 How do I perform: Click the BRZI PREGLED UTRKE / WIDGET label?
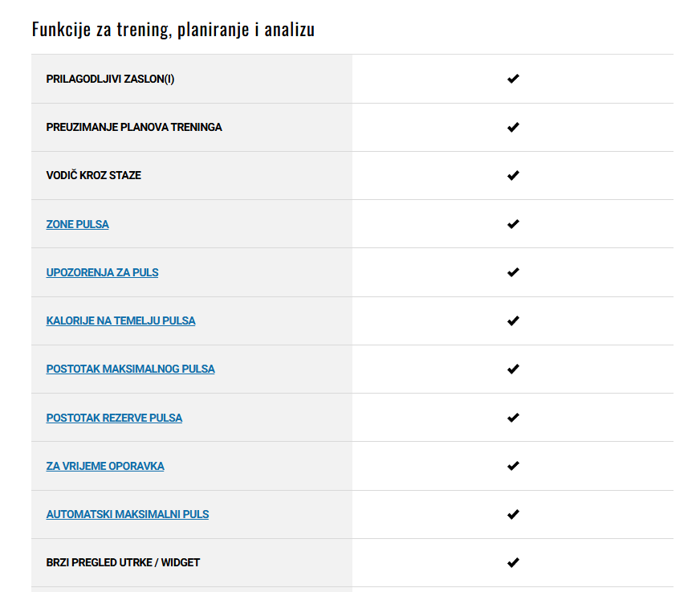point(123,562)
